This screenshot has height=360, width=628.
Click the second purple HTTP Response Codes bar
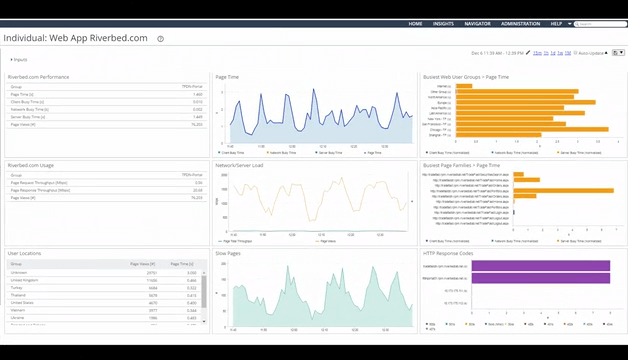point(541,278)
